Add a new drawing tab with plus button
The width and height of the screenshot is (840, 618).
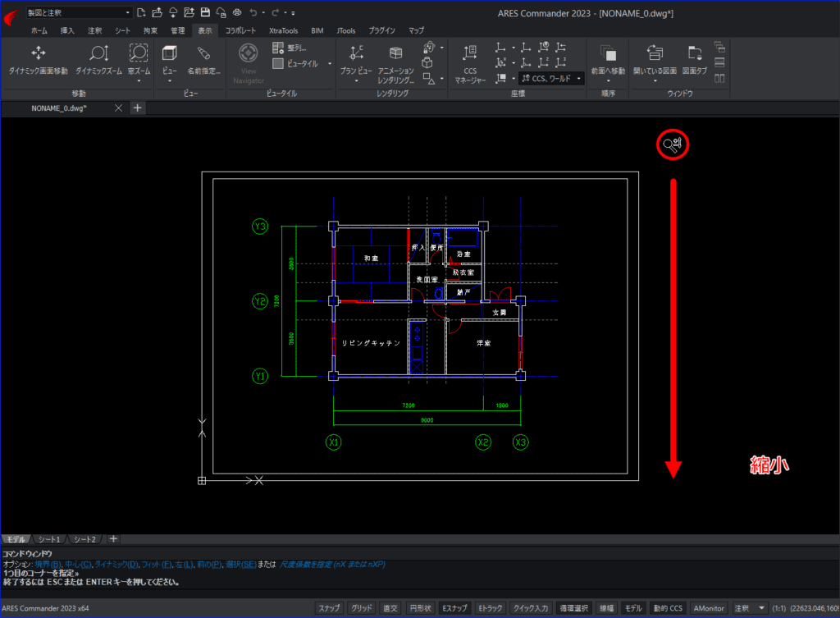[138, 108]
